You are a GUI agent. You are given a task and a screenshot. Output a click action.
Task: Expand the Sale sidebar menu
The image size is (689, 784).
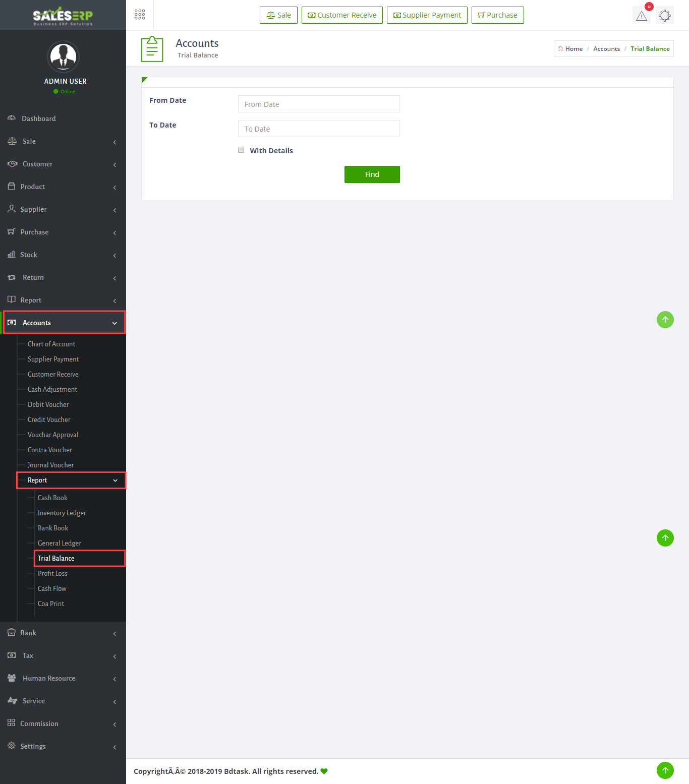63,141
